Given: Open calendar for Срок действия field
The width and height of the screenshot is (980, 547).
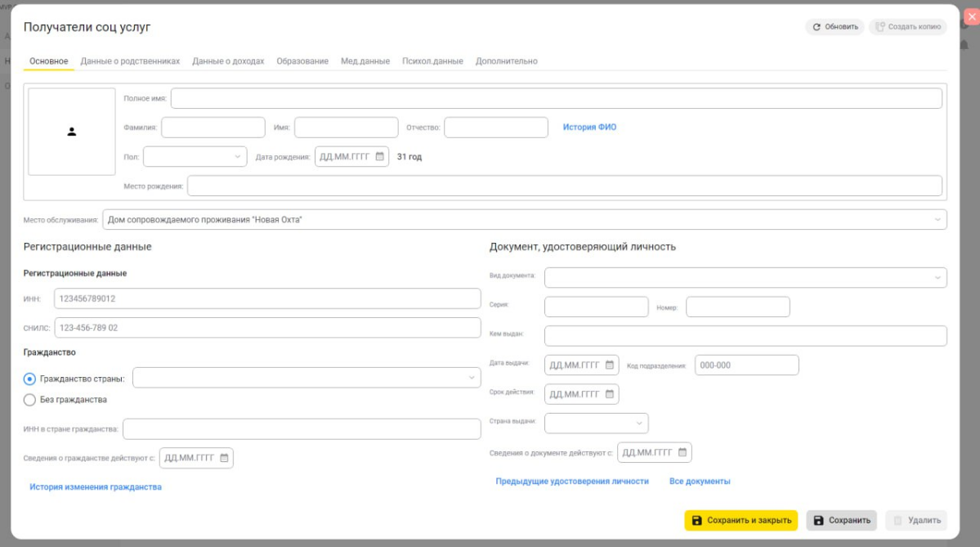Looking at the screenshot, I should point(609,394).
